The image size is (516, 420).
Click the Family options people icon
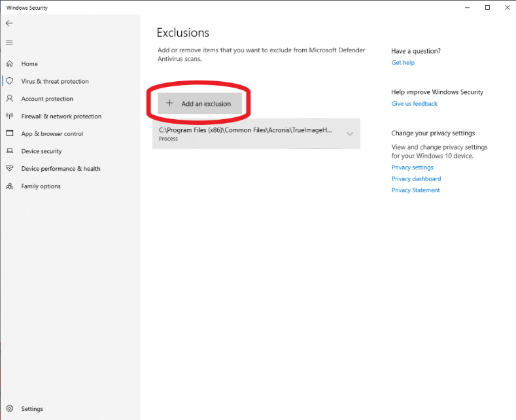click(10, 186)
